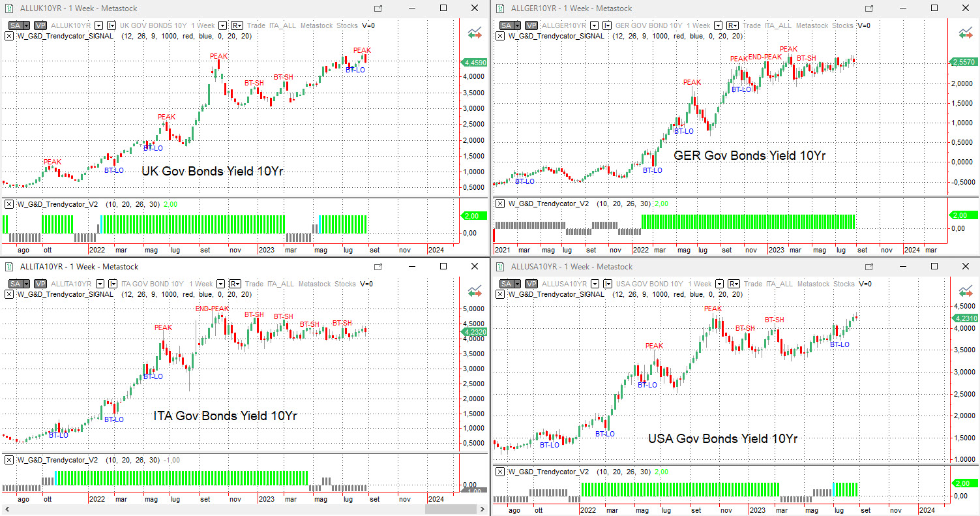Screen dimensions: 980x516
Task: Toggle the VP button in the ALLUK10YR chart
Action: pyautogui.click(x=40, y=25)
